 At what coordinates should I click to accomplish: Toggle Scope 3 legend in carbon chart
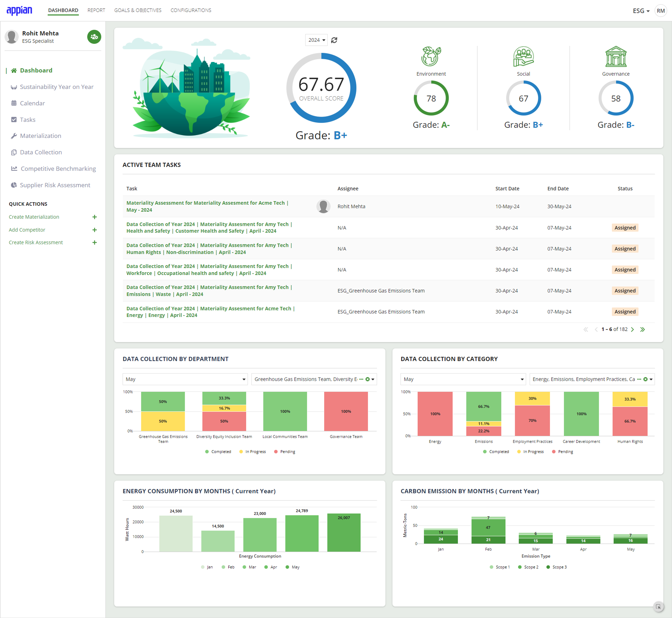[x=556, y=567]
